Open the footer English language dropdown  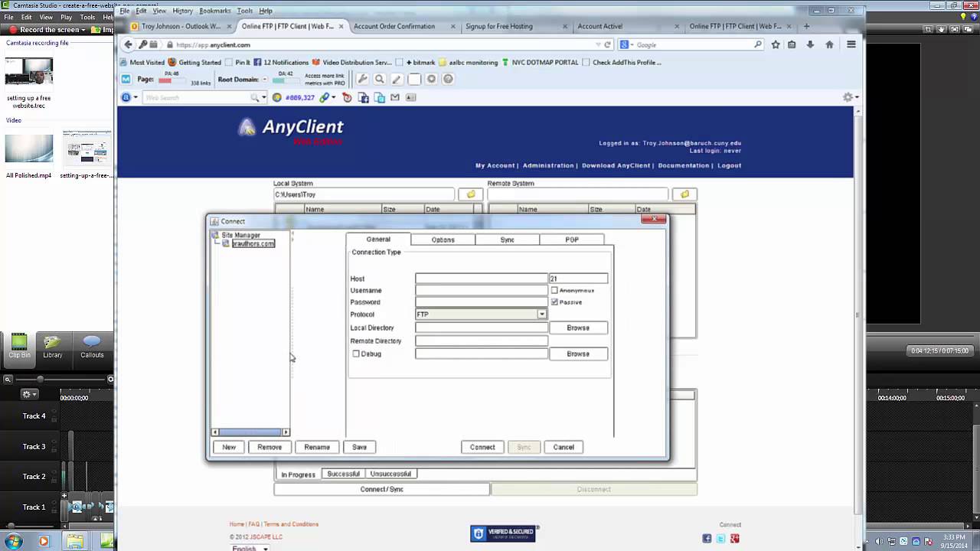coord(250,548)
